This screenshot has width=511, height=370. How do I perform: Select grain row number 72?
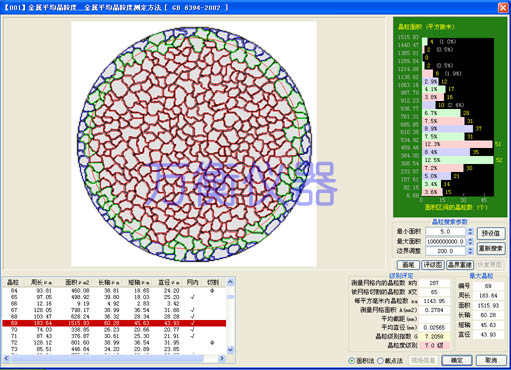[x=114, y=342]
